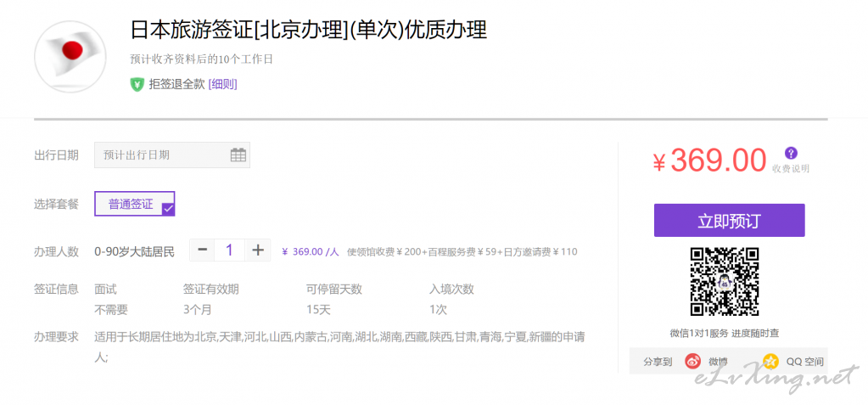Click the WeChat service QR code

[724, 281]
